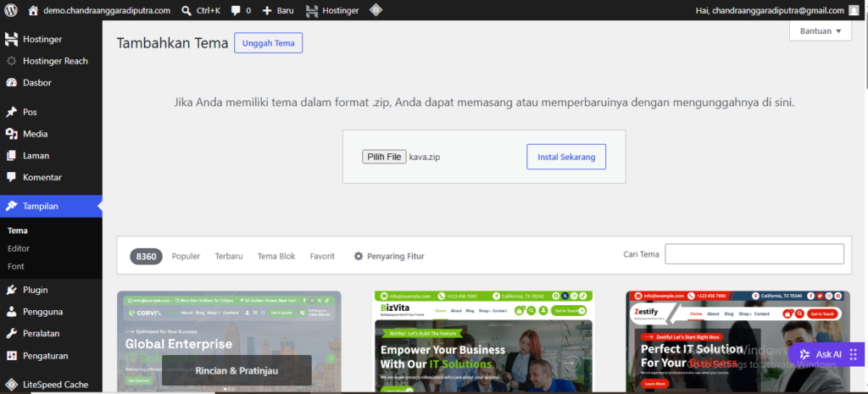
Task: Focus the Cari Tema search field
Action: pos(754,254)
